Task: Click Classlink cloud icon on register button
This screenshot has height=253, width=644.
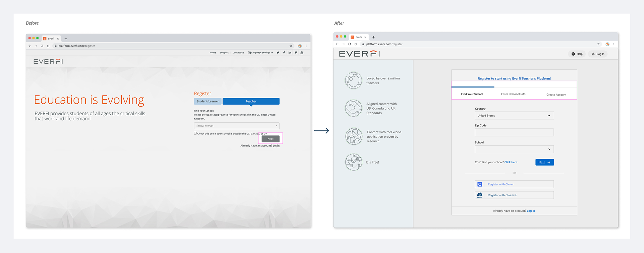Action: click(480, 195)
